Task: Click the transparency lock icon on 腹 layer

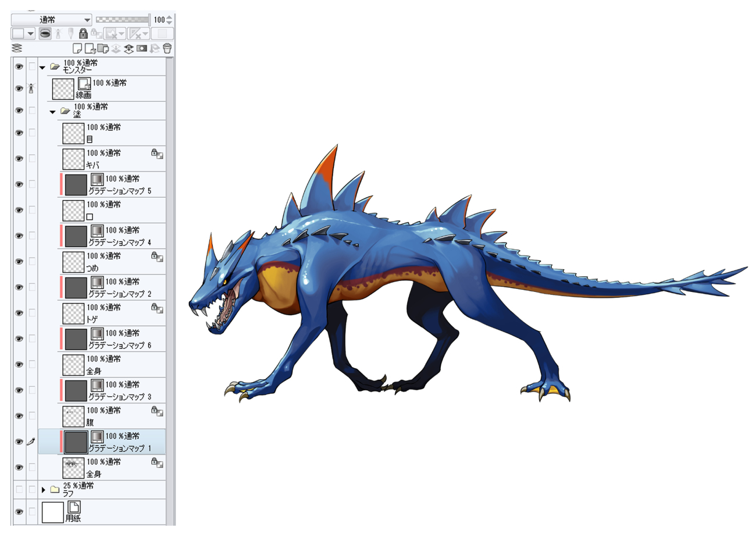Action: tap(157, 411)
